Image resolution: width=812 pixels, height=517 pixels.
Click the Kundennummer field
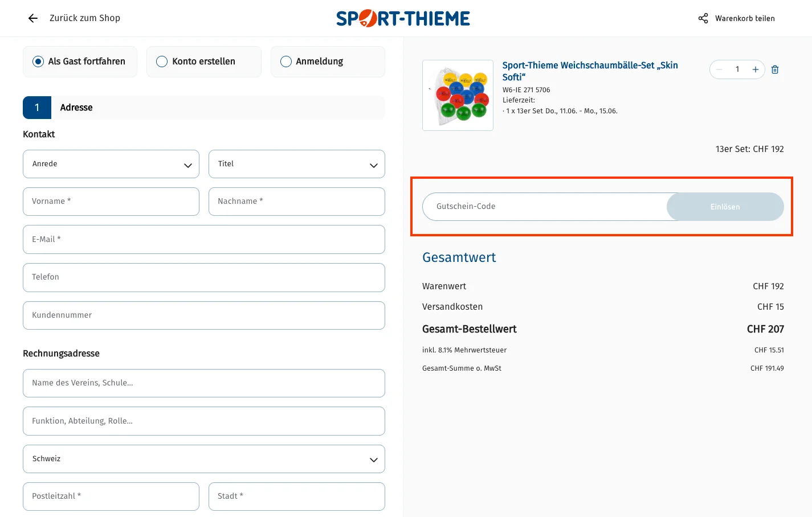pos(204,315)
